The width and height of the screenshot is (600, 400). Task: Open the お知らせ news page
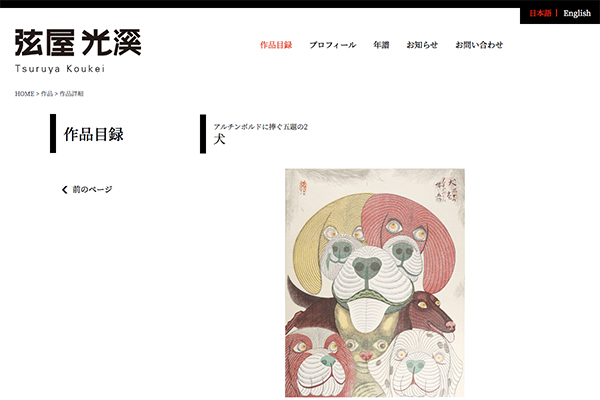(x=422, y=45)
